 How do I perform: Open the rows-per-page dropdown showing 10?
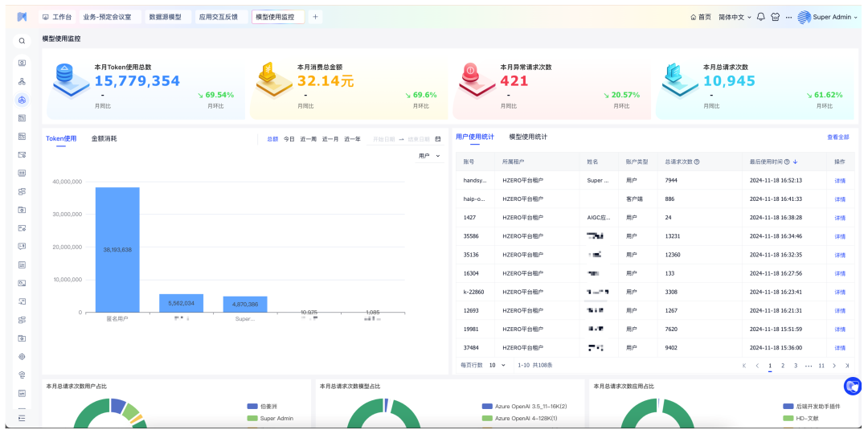pyautogui.click(x=497, y=365)
